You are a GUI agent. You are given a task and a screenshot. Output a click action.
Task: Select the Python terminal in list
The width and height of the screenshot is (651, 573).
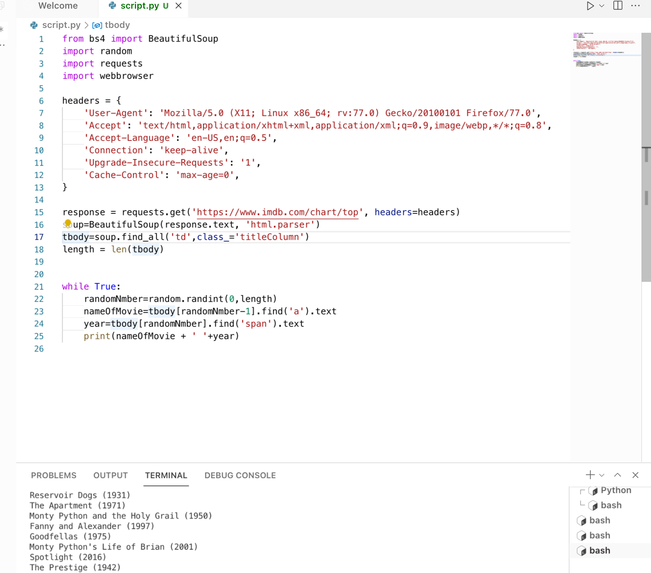(610, 490)
